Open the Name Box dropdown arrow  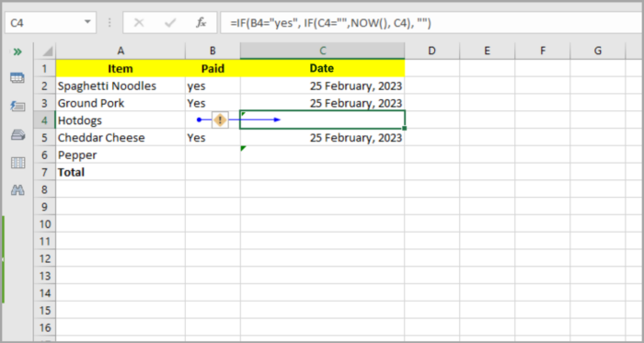coord(87,22)
